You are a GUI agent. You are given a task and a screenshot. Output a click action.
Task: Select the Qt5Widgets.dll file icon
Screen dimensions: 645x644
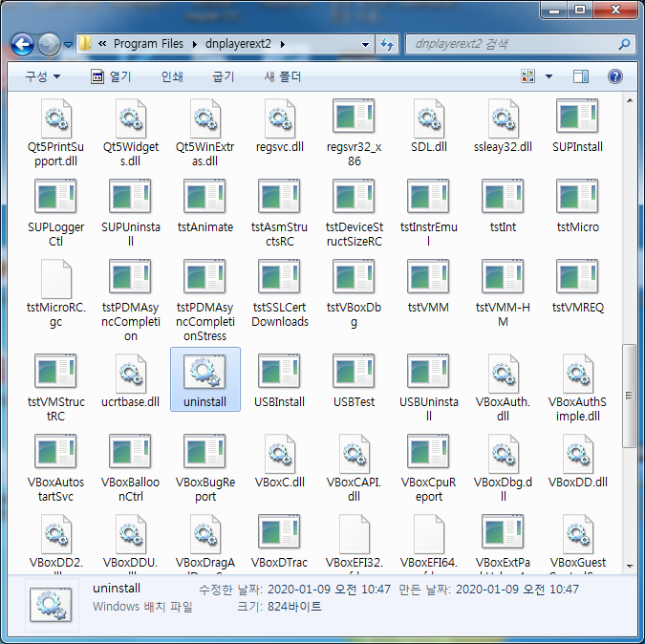[x=130, y=118]
